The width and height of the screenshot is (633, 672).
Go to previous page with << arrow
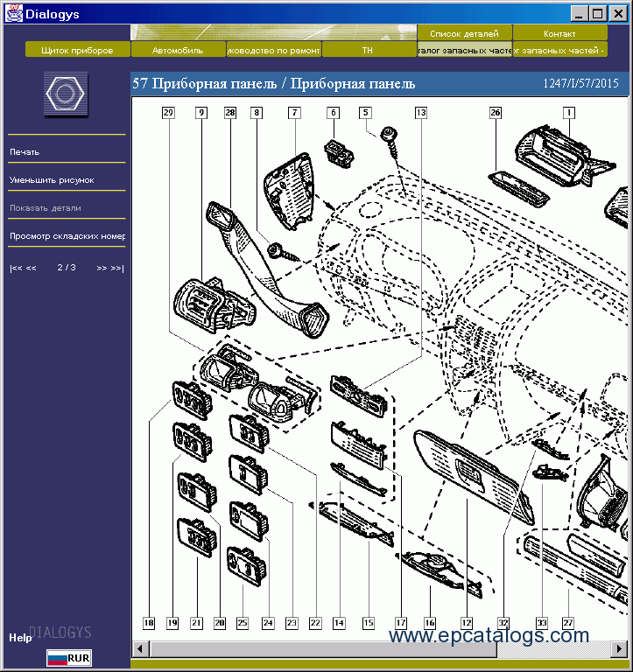pyautogui.click(x=31, y=268)
